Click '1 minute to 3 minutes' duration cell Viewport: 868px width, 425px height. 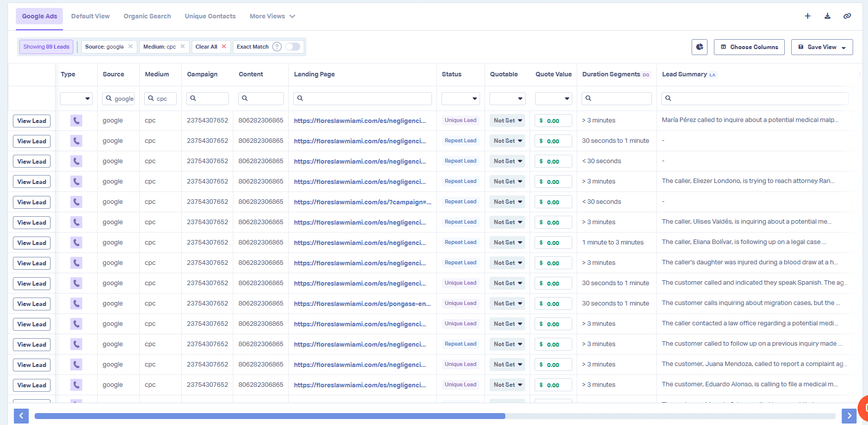[613, 243]
